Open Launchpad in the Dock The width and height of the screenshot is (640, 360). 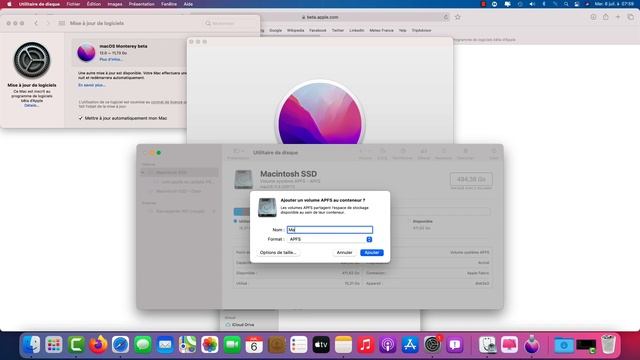tap(54, 345)
